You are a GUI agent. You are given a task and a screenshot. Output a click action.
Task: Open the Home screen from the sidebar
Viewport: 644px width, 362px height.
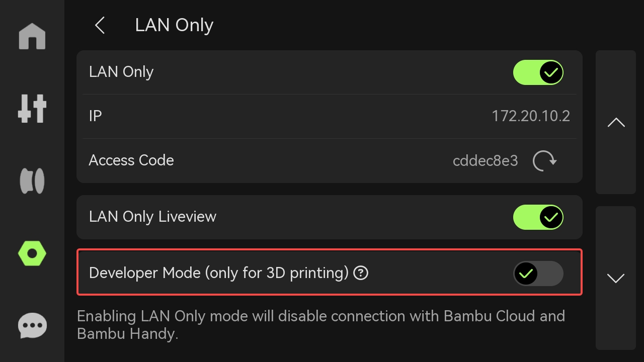point(32,36)
